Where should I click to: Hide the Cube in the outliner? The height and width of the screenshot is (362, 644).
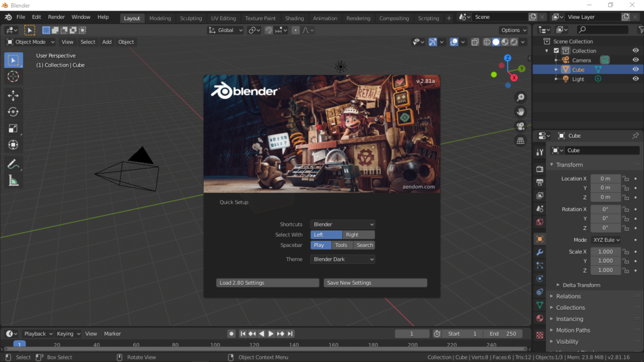point(635,70)
